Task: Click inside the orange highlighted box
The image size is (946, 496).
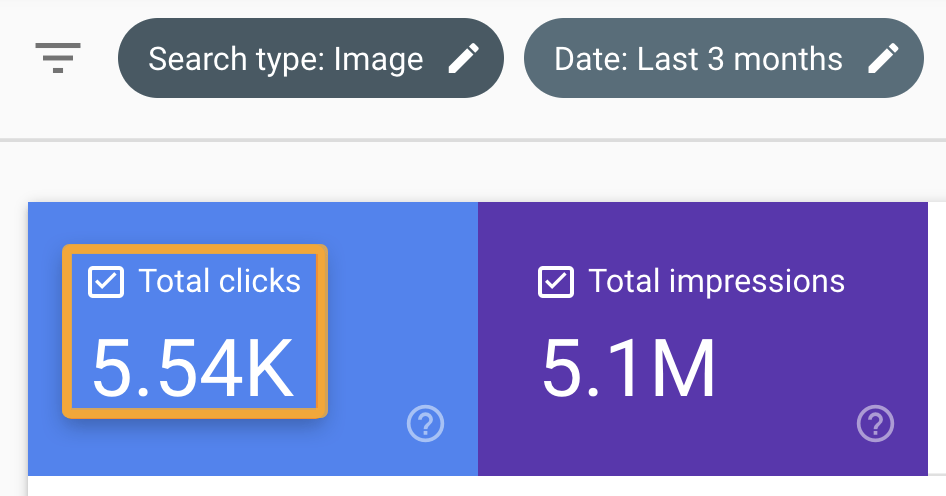Action: 195,330
